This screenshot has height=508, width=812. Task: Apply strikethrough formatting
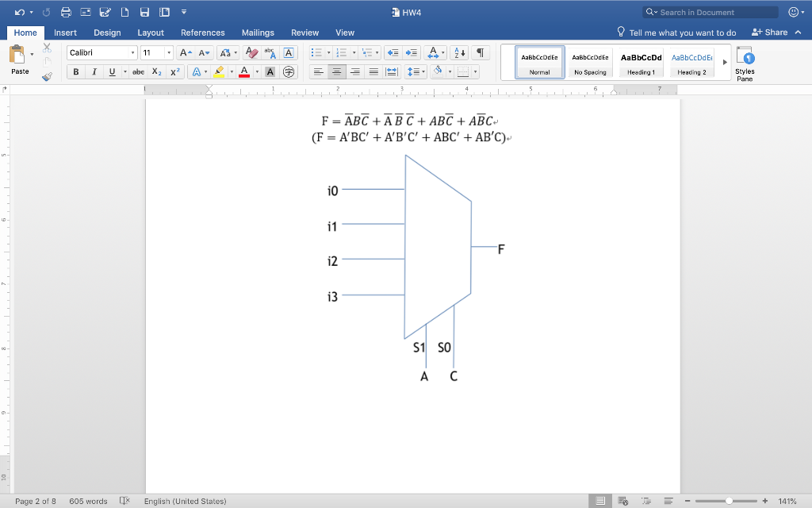pos(138,71)
